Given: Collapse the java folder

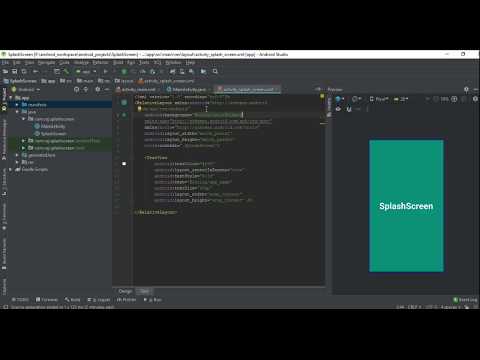Looking at the screenshot, I should point(17,112).
